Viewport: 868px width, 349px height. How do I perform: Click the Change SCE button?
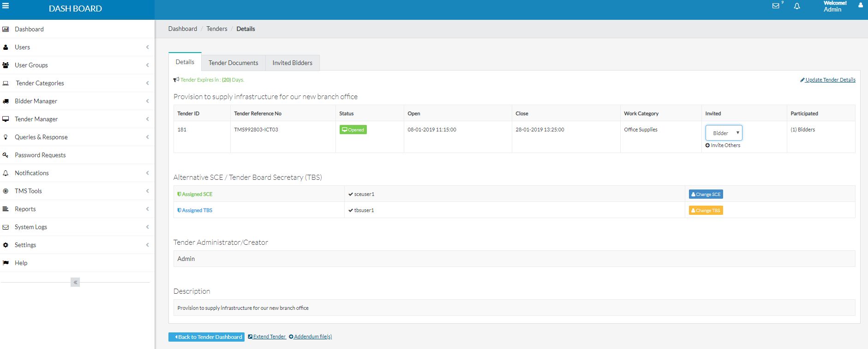click(x=706, y=194)
